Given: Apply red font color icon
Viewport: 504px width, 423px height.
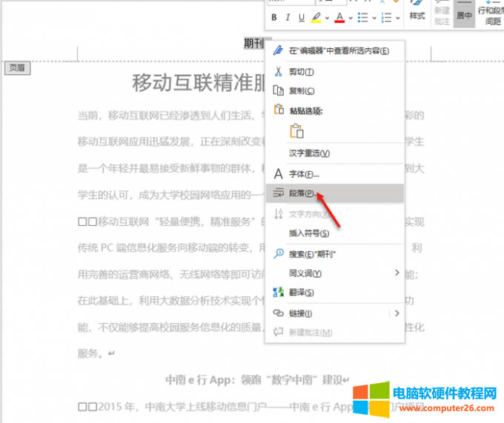Looking at the screenshot, I should pyautogui.click(x=339, y=17).
